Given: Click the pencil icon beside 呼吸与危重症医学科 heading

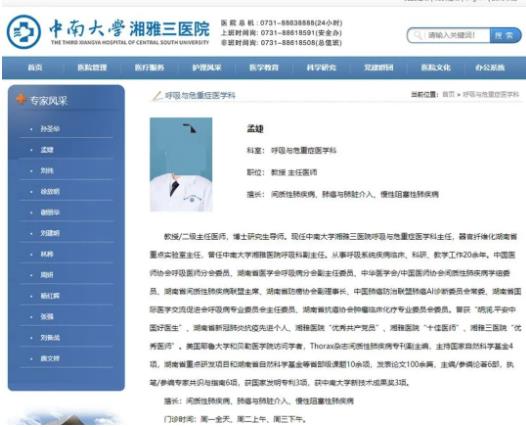Looking at the screenshot, I should (157, 96).
